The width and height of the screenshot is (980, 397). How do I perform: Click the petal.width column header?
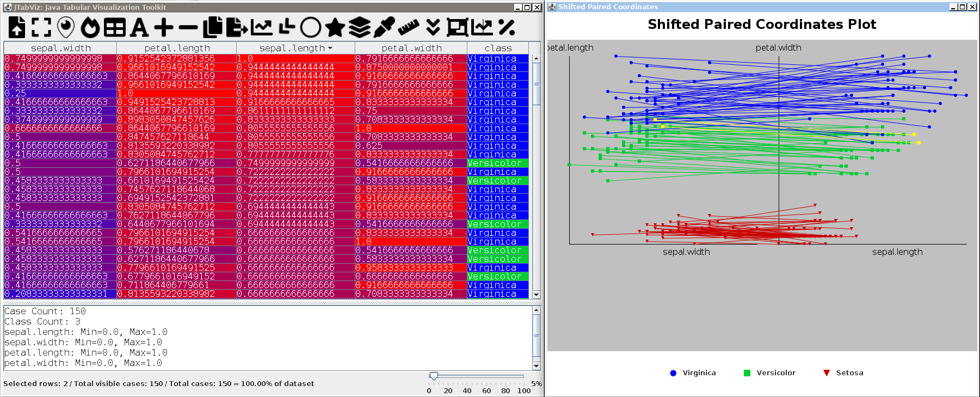(x=411, y=48)
